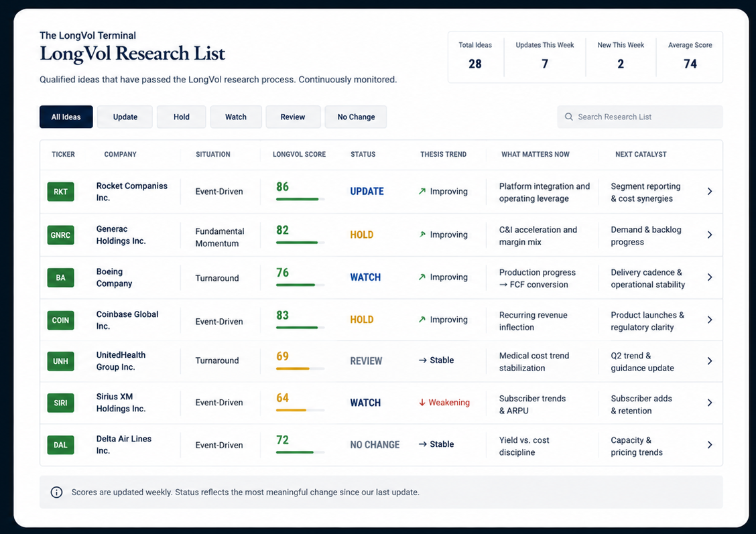Click the improving arrow icon in Rocket row
The height and width of the screenshot is (534, 756).
(422, 192)
